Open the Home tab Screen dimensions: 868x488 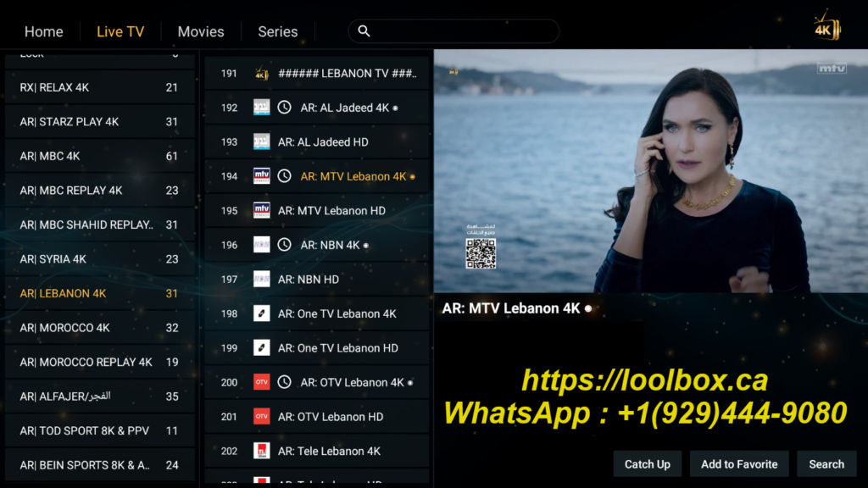43,31
